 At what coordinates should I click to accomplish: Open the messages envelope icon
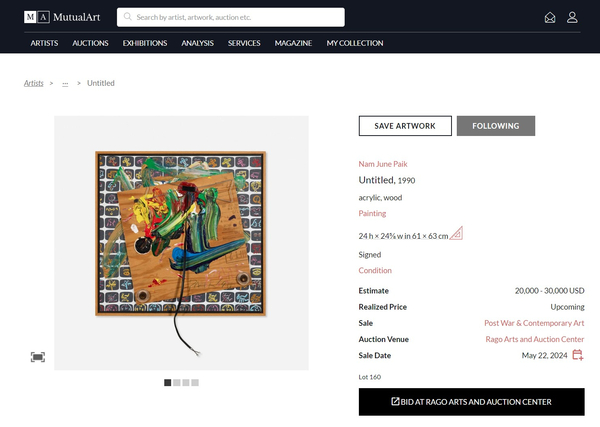(549, 17)
